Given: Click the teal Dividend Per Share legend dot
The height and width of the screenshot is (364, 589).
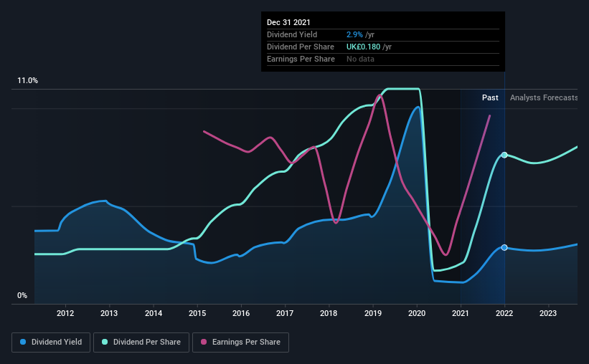Looking at the screenshot, I should pyautogui.click(x=105, y=342).
